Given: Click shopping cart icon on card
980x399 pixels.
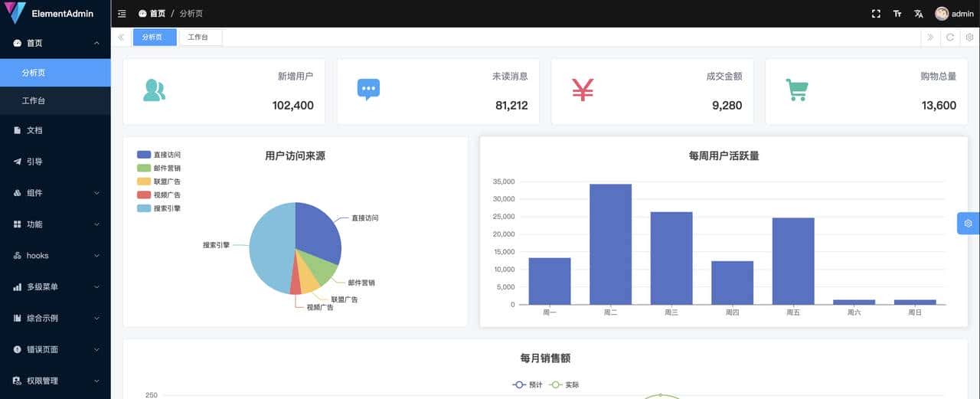Looking at the screenshot, I should click(x=797, y=90).
